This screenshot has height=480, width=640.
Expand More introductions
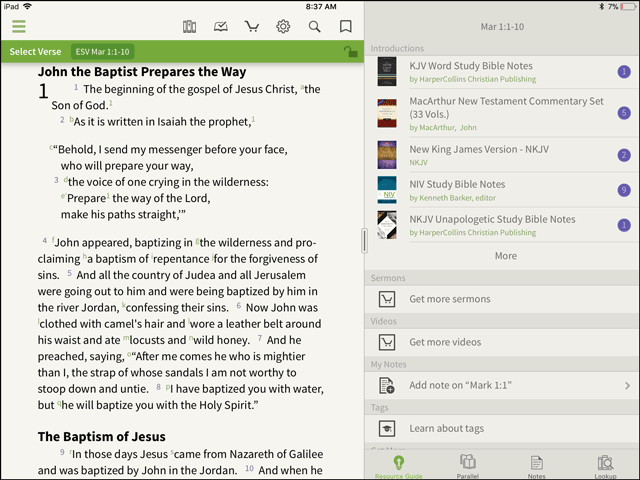[506, 256]
